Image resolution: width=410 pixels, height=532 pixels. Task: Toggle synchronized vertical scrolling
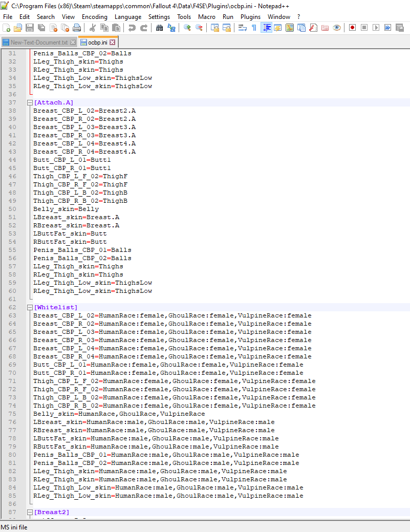coord(214,28)
